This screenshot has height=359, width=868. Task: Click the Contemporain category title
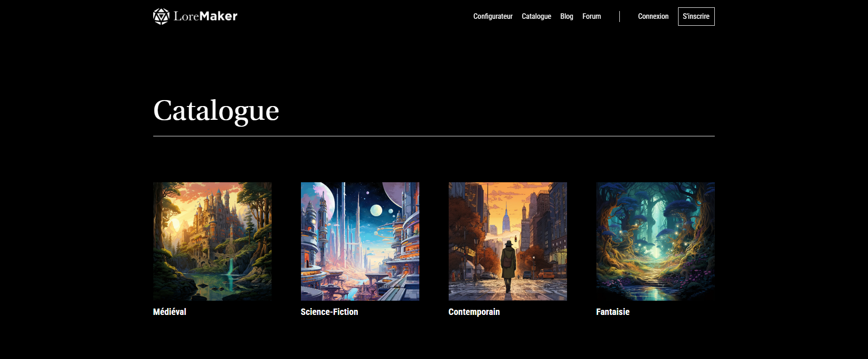point(474,312)
